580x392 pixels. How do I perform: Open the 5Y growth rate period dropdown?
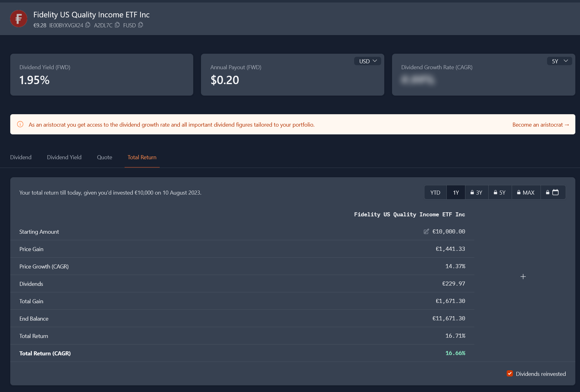(559, 61)
